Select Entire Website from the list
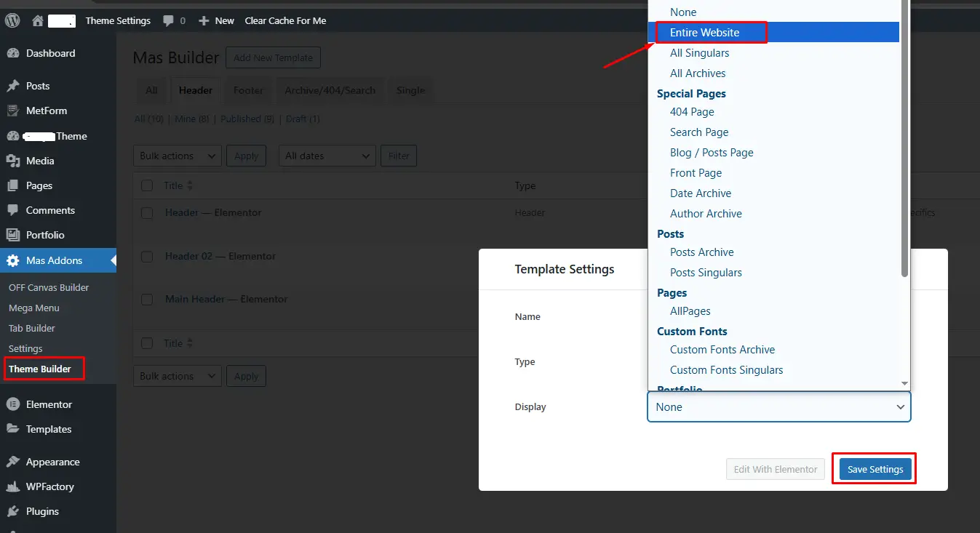 (x=773, y=32)
